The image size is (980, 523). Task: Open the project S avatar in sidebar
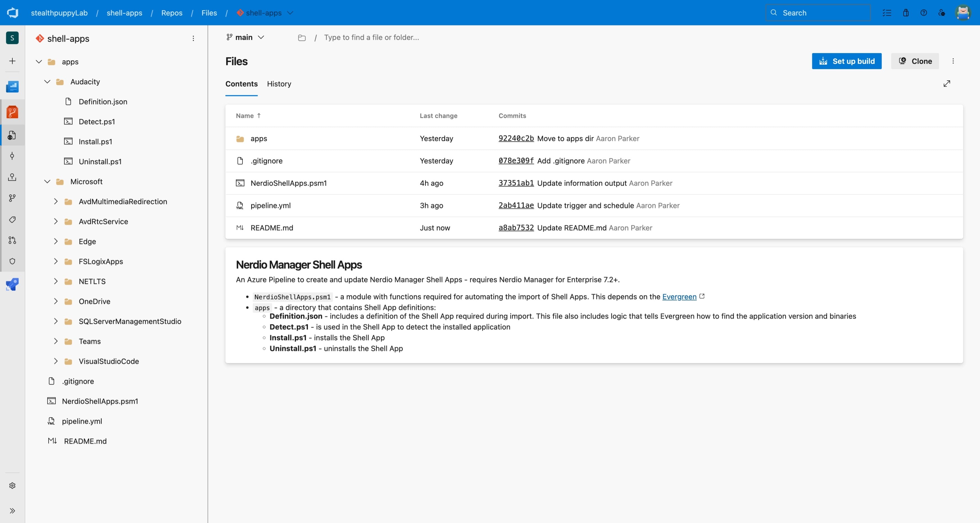(12, 38)
